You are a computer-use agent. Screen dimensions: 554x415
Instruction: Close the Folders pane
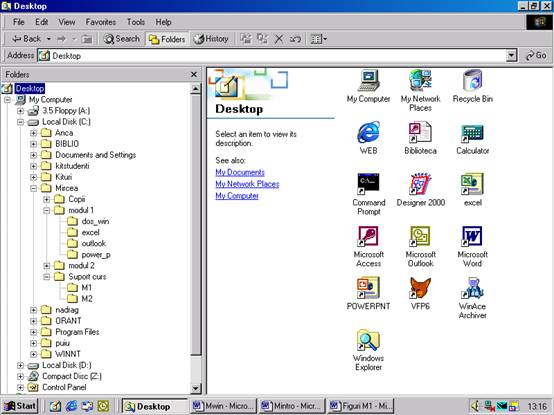coord(194,75)
